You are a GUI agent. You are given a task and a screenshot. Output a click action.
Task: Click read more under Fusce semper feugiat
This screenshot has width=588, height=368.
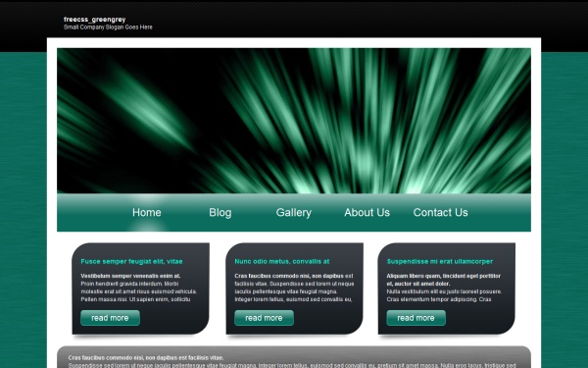pos(110,318)
